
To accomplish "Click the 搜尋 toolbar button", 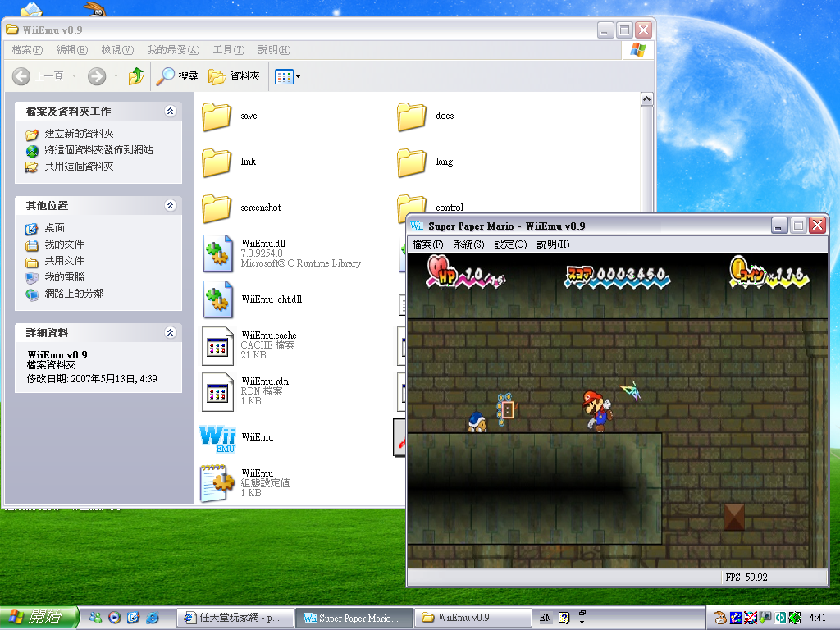I will (x=178, y=76).
